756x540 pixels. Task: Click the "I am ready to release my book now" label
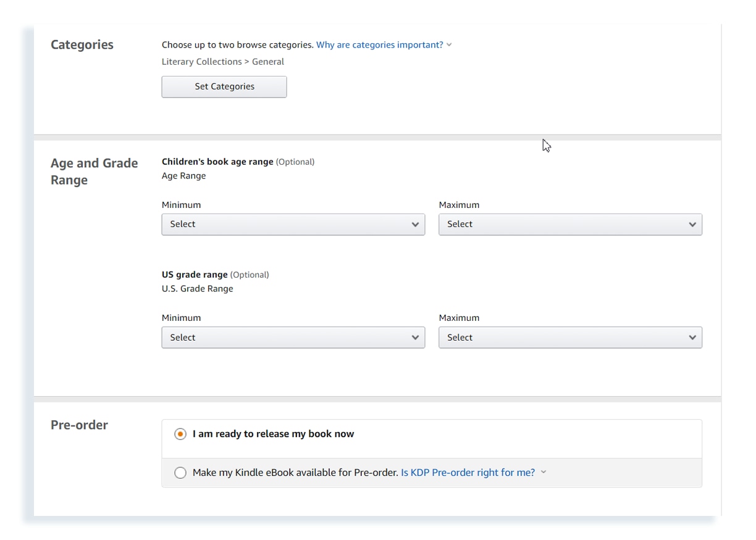(x=274, y=434)
